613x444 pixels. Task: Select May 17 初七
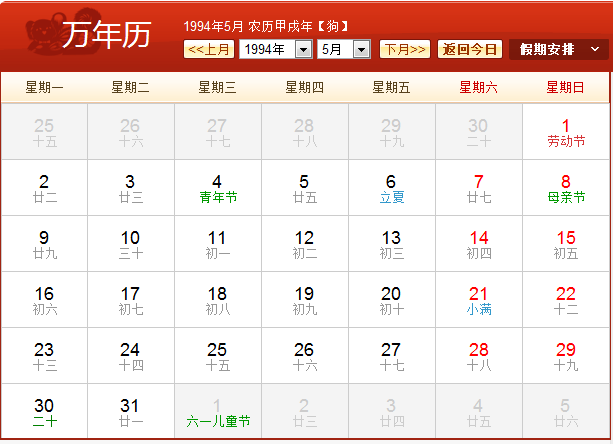coord(131,300)
